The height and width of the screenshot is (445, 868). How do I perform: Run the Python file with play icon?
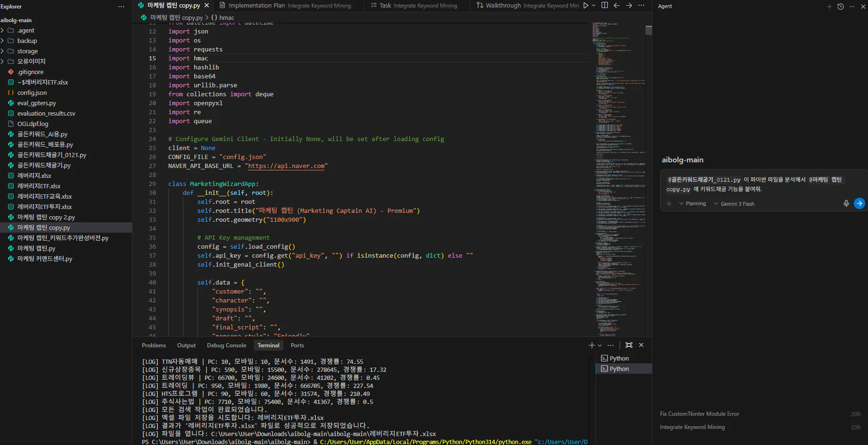[x=586, y=6]
